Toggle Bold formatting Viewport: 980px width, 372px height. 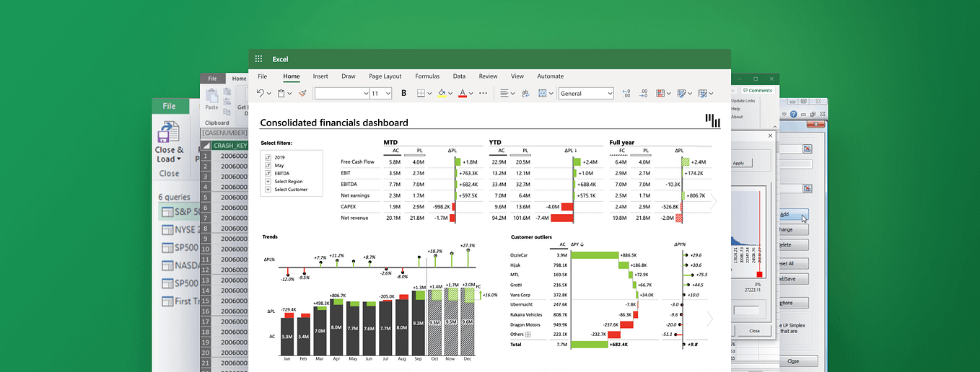tap(403, 93)
